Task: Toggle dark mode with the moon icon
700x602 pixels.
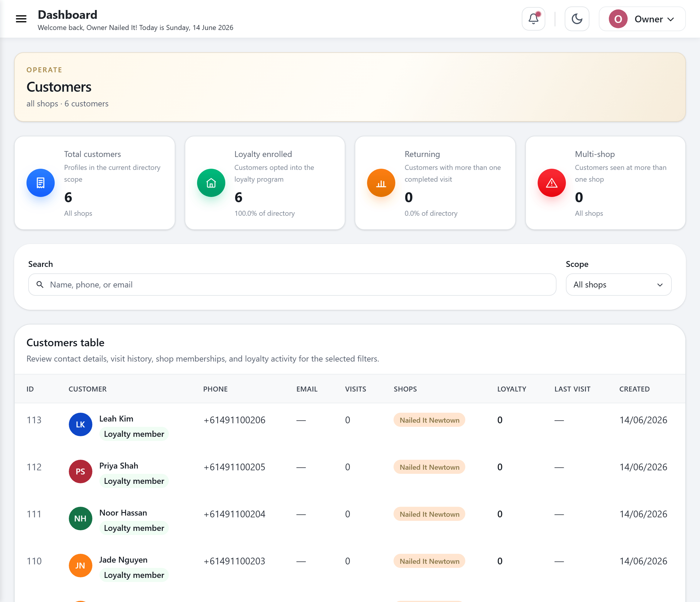Action: click(577, 19)
